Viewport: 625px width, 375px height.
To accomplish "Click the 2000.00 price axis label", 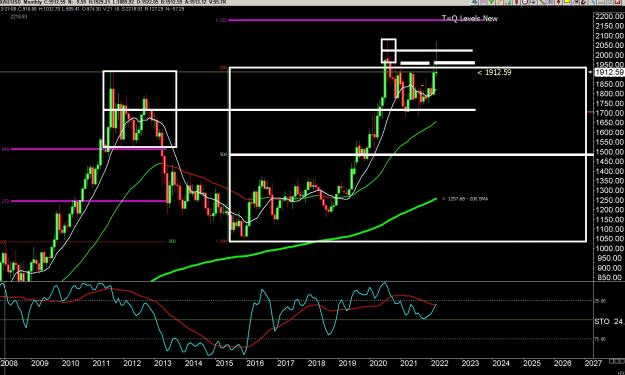I will click(x=609, y=55).
